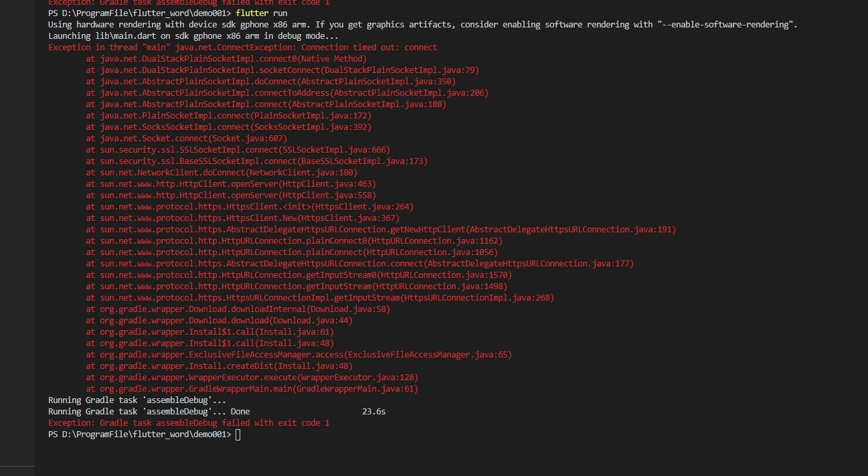The image size is (868, 476).
Task: Click the last 'Gradle task assembleDebug failed' exception line
Action: [x=189, y=423]
